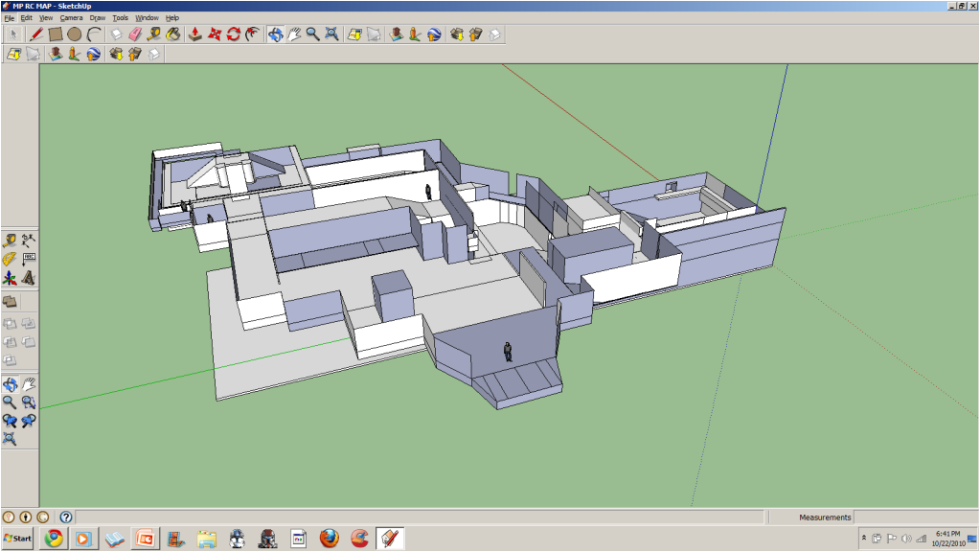Screen dimensions: 980x552
Task: Open the Help menu
Action: (x=171, y=18)
